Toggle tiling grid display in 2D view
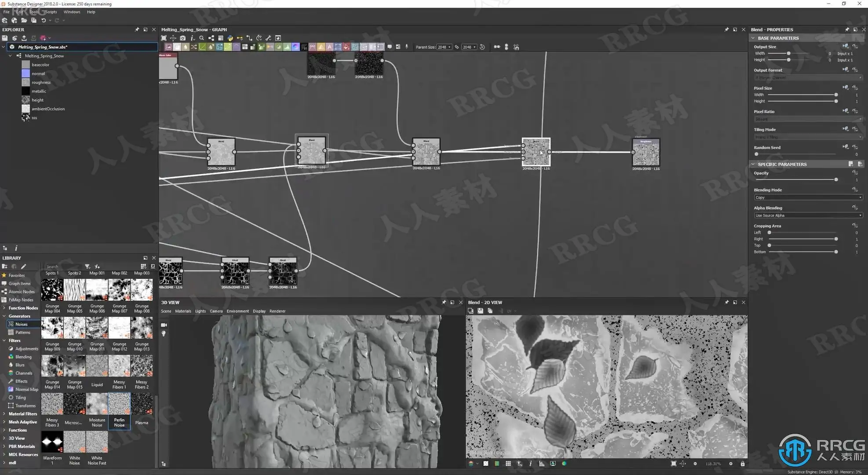 pyautogui.click(x=508, y=464)
